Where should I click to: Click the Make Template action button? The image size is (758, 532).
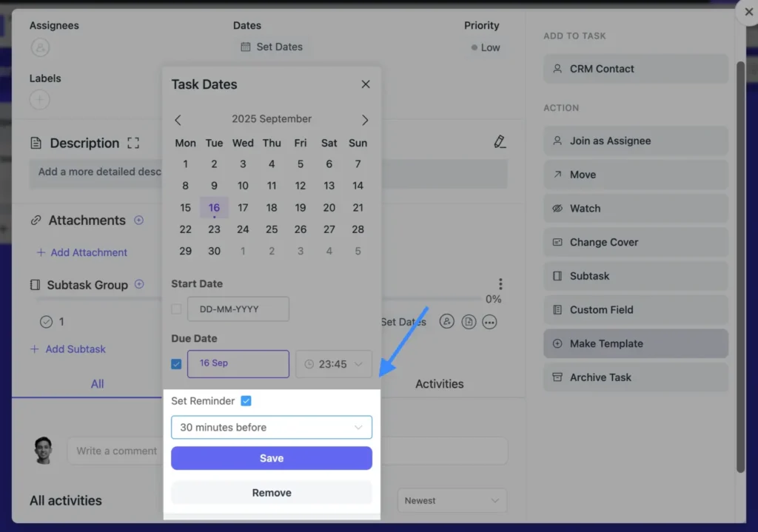pos(635,343)
